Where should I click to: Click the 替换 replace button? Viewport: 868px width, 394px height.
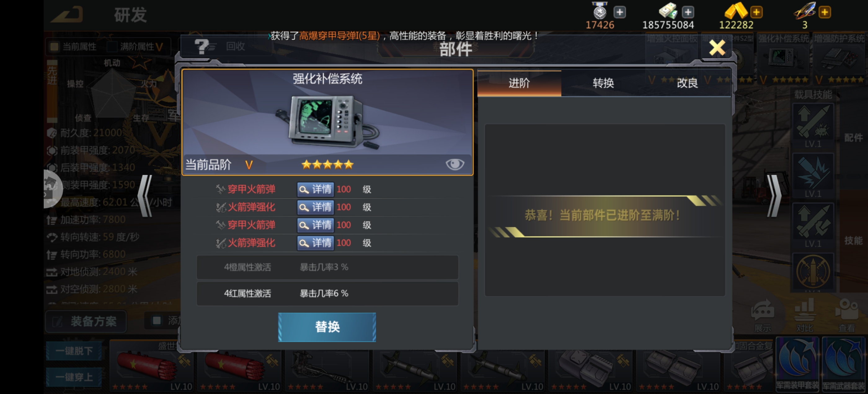(327, 327)
